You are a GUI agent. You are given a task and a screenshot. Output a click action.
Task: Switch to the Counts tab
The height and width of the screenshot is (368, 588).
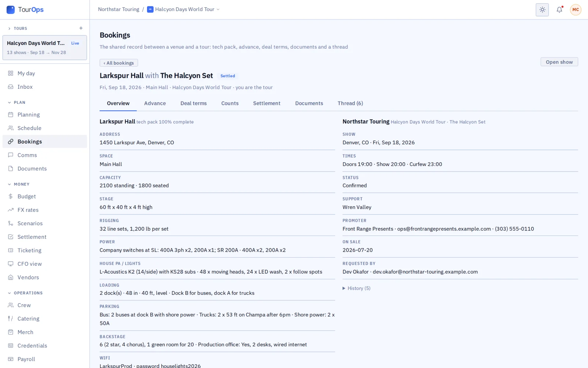point(230,103)
